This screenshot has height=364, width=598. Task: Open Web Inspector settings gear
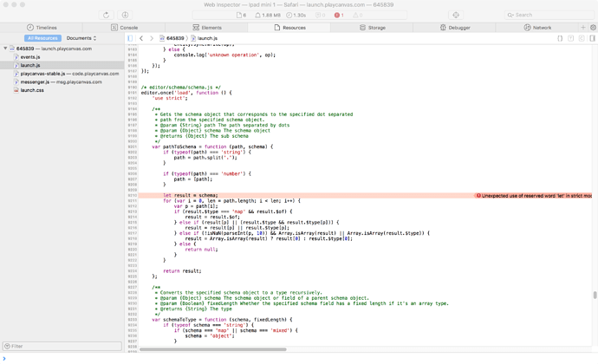coord(593,28)
